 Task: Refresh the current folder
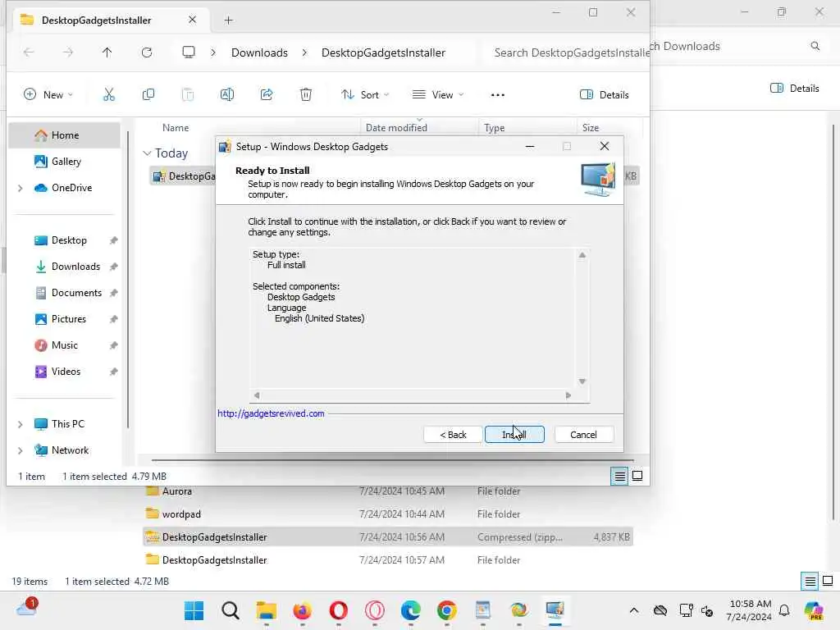[147, 52]
